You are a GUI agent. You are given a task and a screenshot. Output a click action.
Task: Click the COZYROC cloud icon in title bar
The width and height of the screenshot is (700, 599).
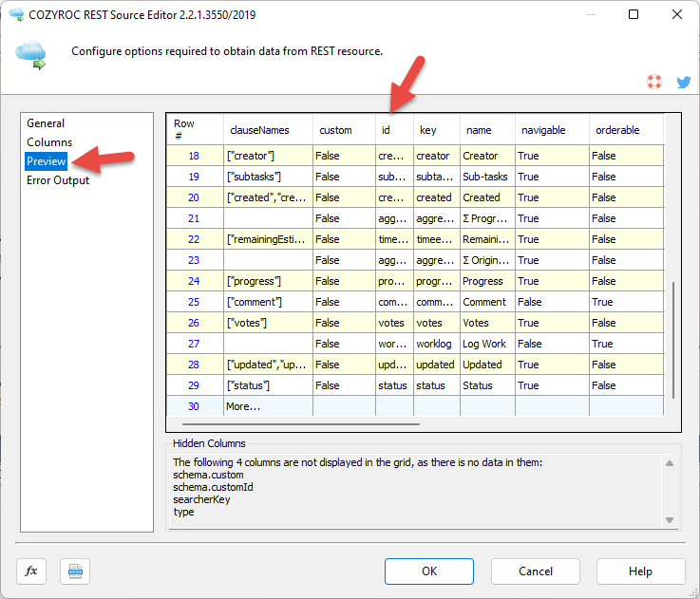point(16,14)
